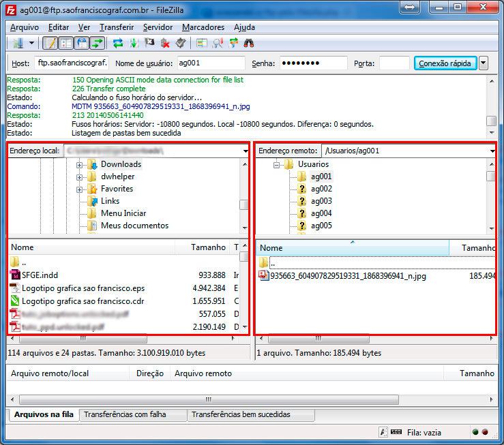Viewport: 504px width, 445px height.
Task: Click the magnifier filter icon in toolbar
Action: [x=218, y=43]
